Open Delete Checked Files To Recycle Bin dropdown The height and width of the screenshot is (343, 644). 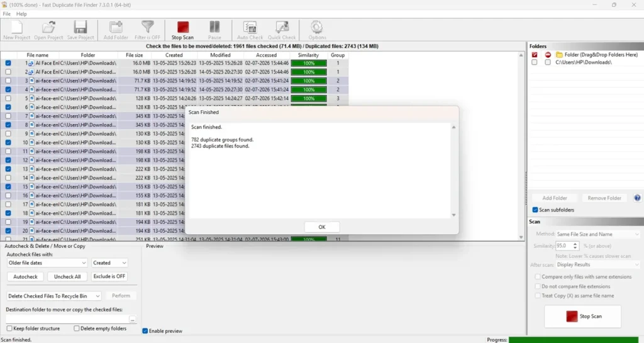(54, 296)
